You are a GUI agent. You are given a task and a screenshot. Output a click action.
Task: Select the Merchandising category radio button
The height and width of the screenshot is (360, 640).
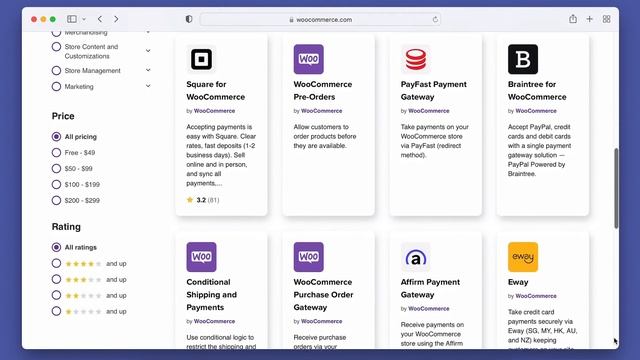(56, 33)
